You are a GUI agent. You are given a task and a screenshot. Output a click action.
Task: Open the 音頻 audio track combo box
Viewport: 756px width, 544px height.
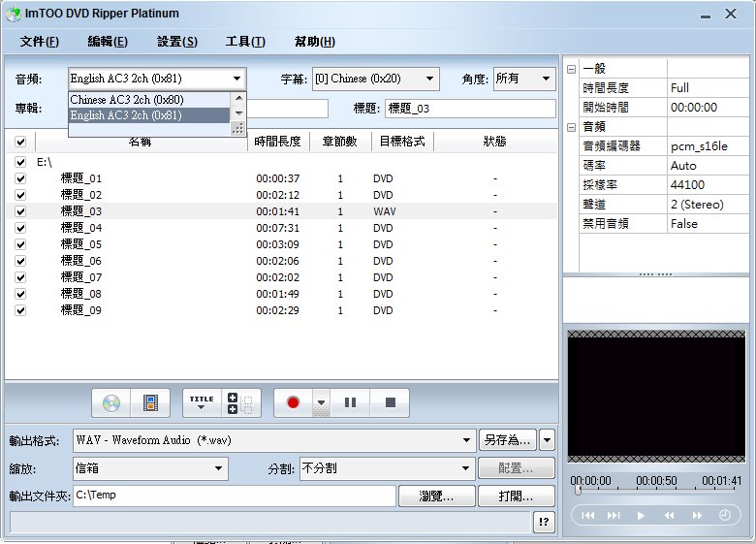click(x=157, y=79)
